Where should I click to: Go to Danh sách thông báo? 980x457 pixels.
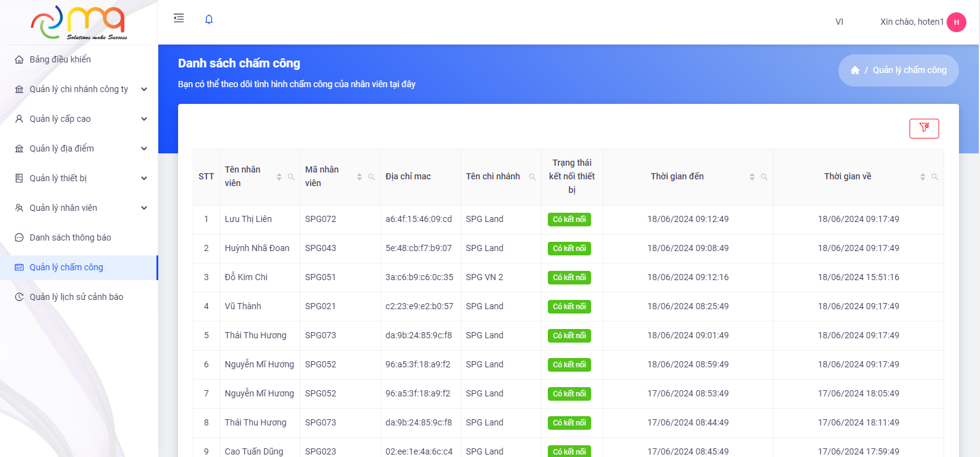70,237
